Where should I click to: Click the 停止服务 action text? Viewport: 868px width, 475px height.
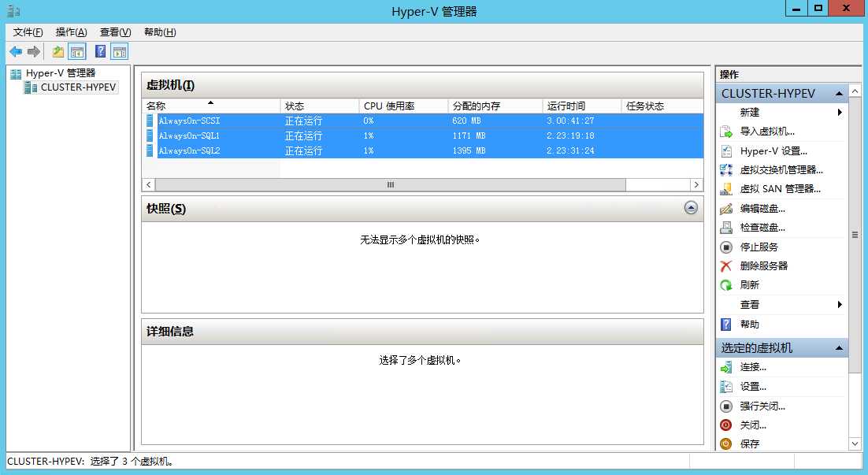(759, 247)
